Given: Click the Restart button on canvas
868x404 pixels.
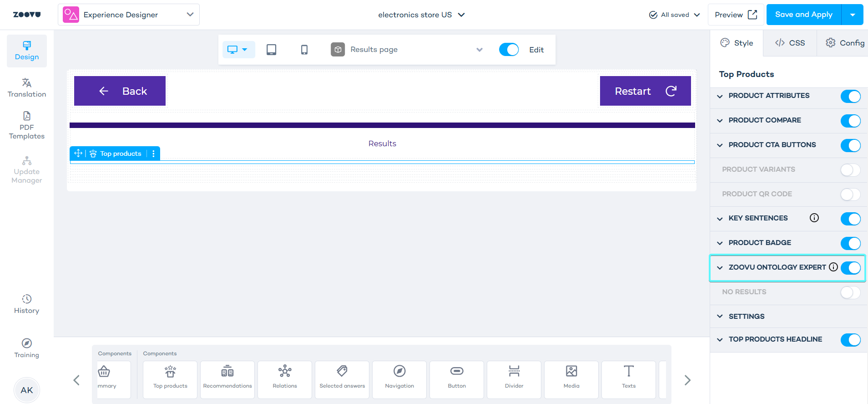Looking at the screenshot, I should (x=645, y=91).
